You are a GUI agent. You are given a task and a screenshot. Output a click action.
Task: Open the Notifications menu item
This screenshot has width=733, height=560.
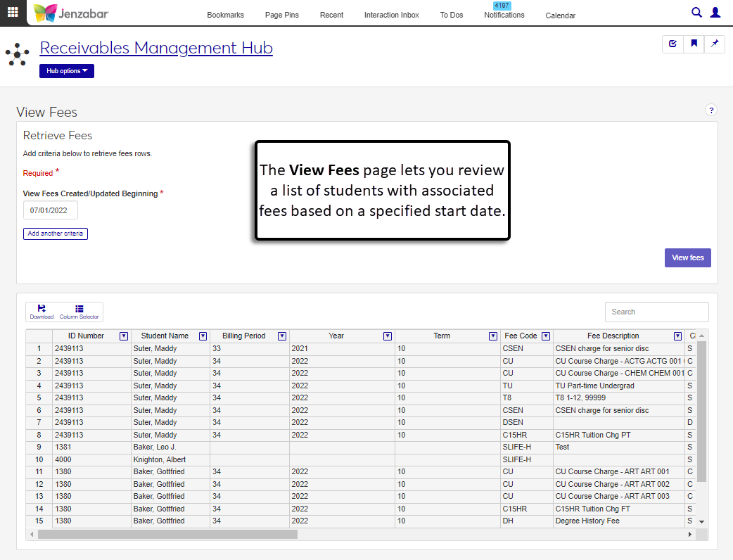504,15
